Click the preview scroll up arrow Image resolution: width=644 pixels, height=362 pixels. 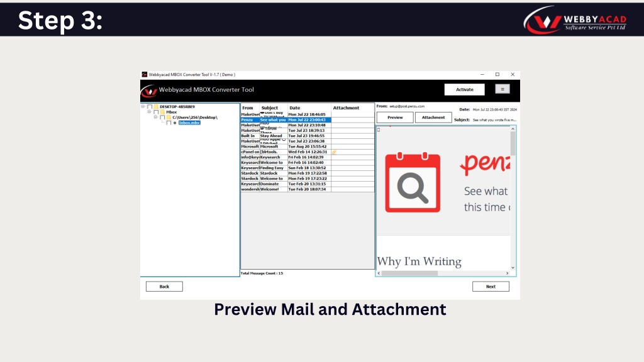point(513,129)
